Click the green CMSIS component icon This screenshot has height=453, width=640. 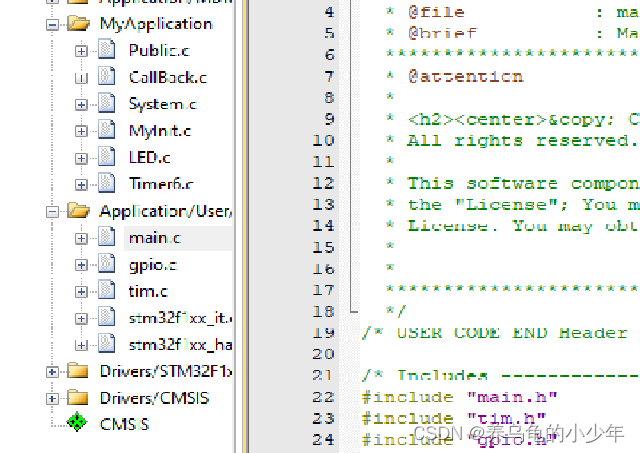tap(77, 423)
